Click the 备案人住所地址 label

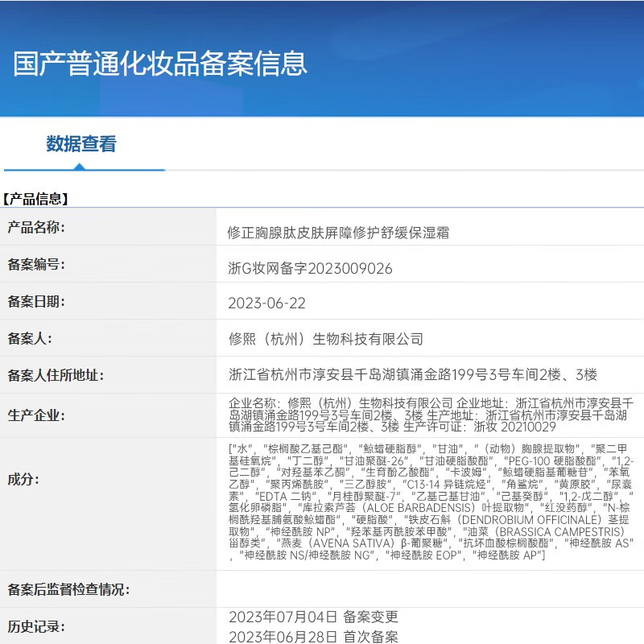click(56, 375)
